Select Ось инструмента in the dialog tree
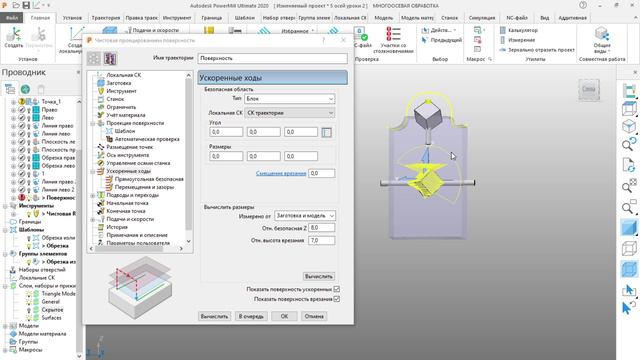The width and height of the screenshot is (640, 360). click(127, 155)
